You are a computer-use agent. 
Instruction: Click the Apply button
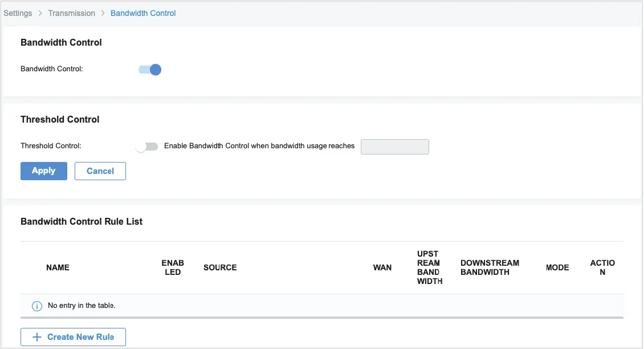click(x=43, y=171)
